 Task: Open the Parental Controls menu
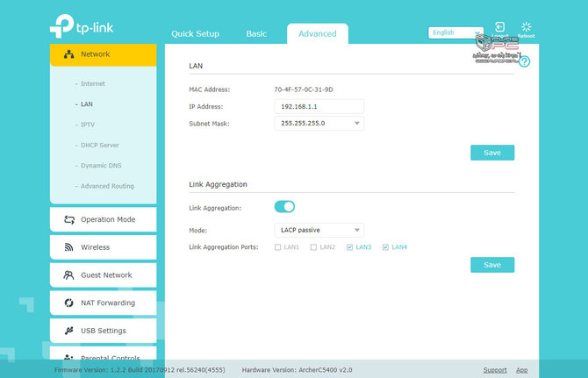tap(104, 355)
